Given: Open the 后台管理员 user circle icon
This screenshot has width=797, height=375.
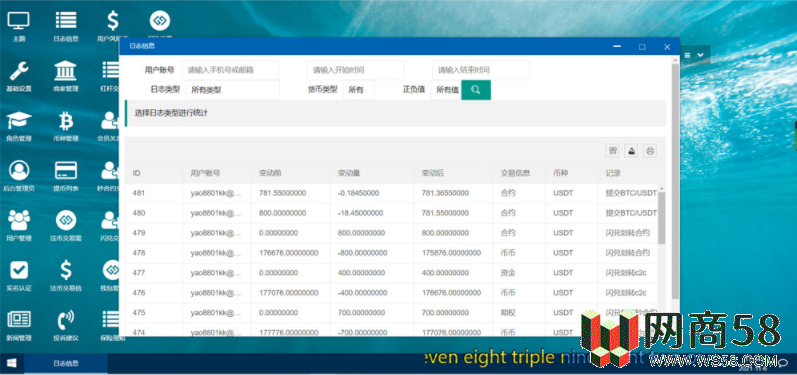Looking at the screenshot, I should point(19,176).
